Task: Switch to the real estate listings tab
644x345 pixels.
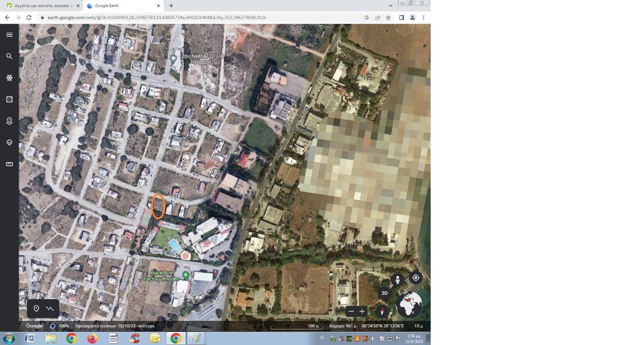Action: click(40, 6)
